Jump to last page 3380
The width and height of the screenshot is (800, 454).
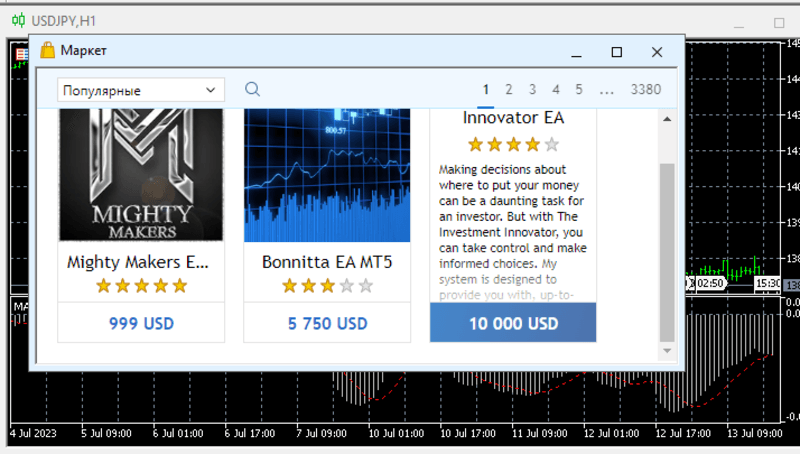[645, 89]
